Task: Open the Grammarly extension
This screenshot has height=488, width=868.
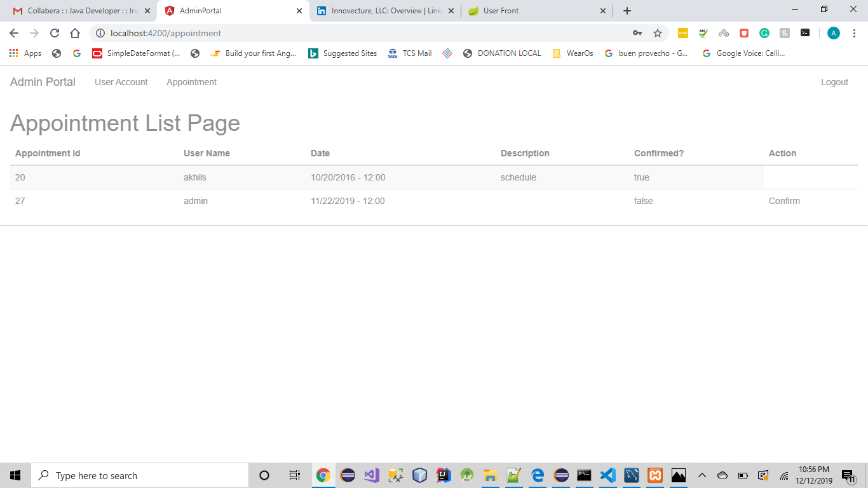Action: (764, 33)
